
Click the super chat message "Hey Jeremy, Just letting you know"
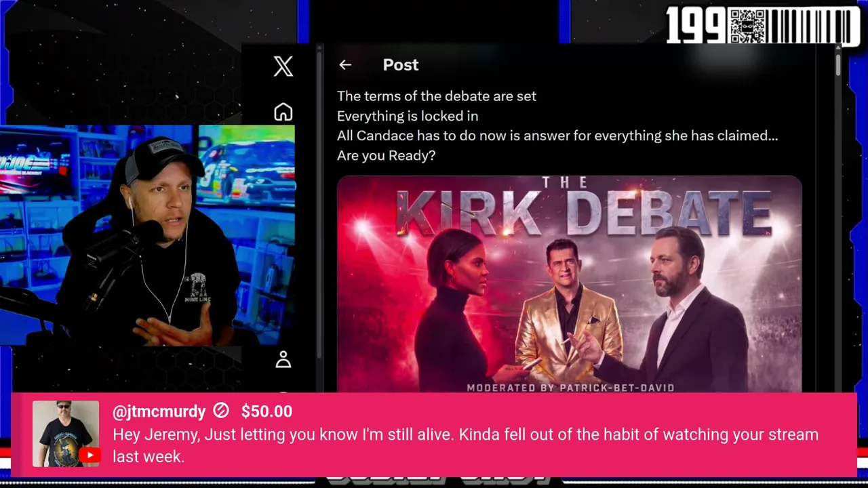[x=465, y=445]
